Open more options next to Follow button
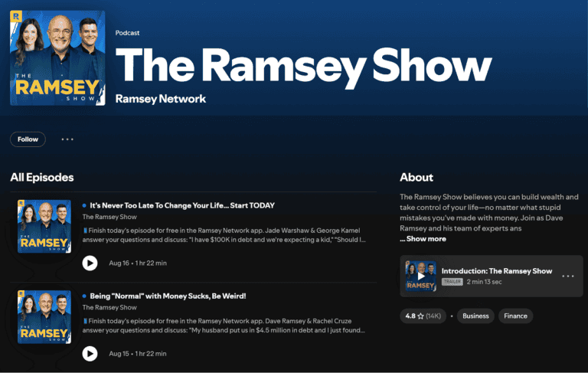Viewport: 588px width, 373px height. [x=67, y=139]
